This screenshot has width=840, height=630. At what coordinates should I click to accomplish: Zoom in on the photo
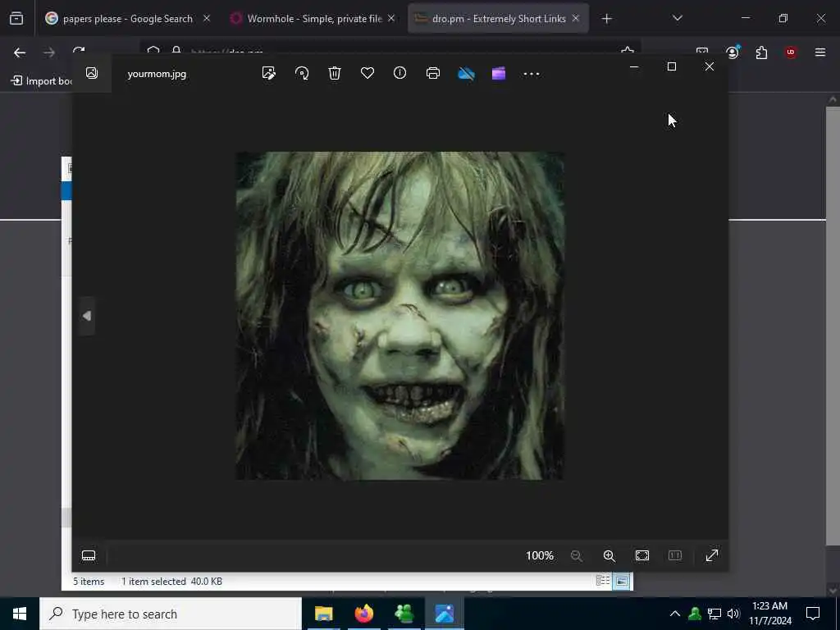[609, 556]
